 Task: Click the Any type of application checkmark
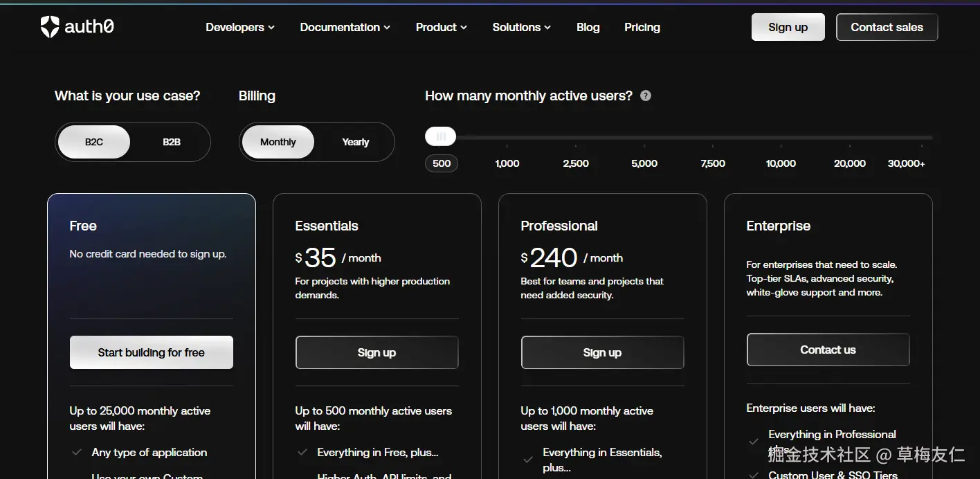[x=78, y=453]
